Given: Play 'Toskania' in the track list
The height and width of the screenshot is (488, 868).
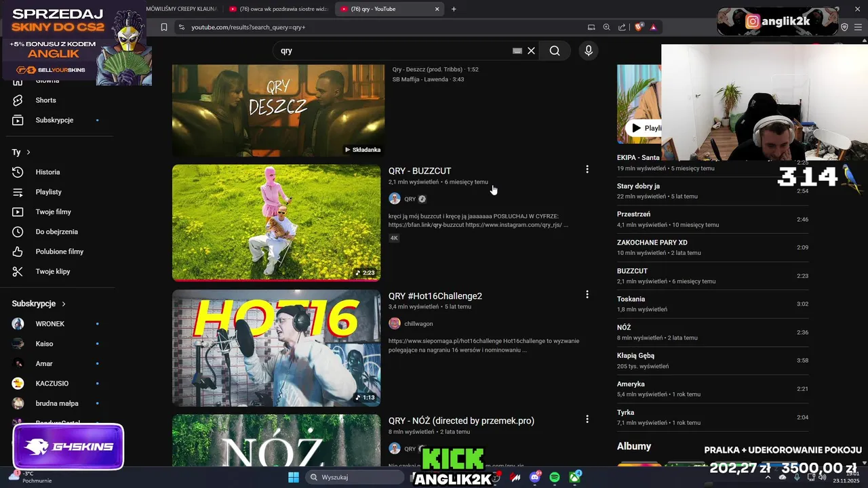Looking at the screenshot, I should pos(713,304).
